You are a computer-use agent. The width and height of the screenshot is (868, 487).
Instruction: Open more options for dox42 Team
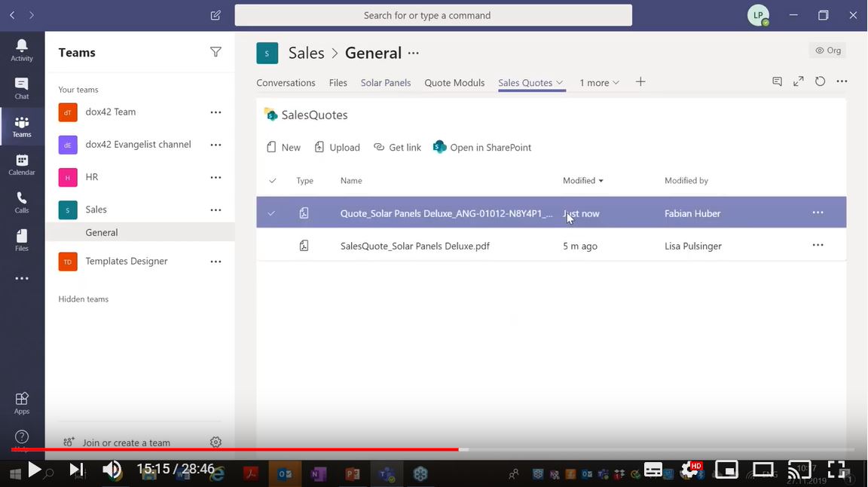click(216, 112)
